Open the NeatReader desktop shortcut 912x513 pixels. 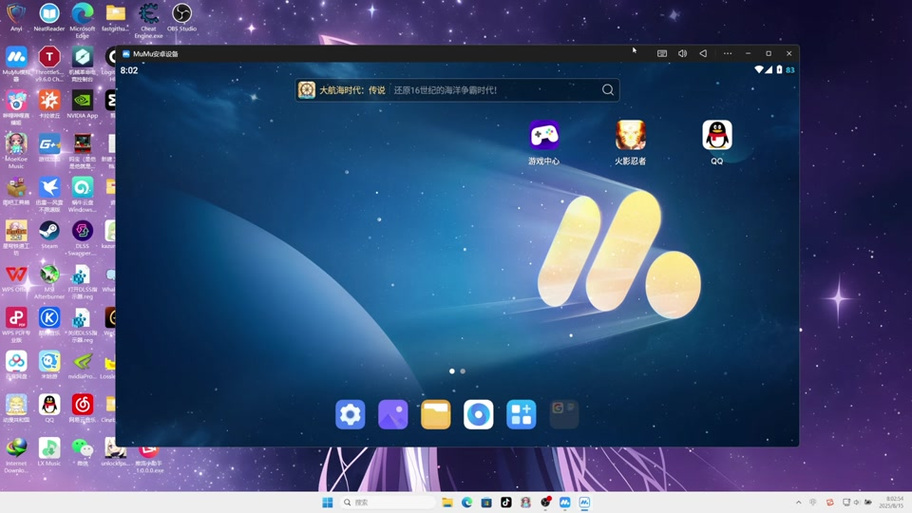(x=49, y=17)
